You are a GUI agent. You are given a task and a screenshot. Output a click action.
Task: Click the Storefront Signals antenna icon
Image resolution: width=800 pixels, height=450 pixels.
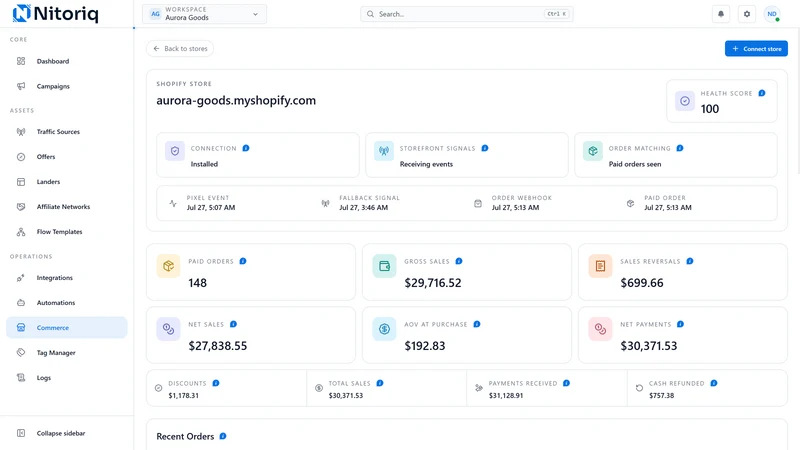(384, 151)
